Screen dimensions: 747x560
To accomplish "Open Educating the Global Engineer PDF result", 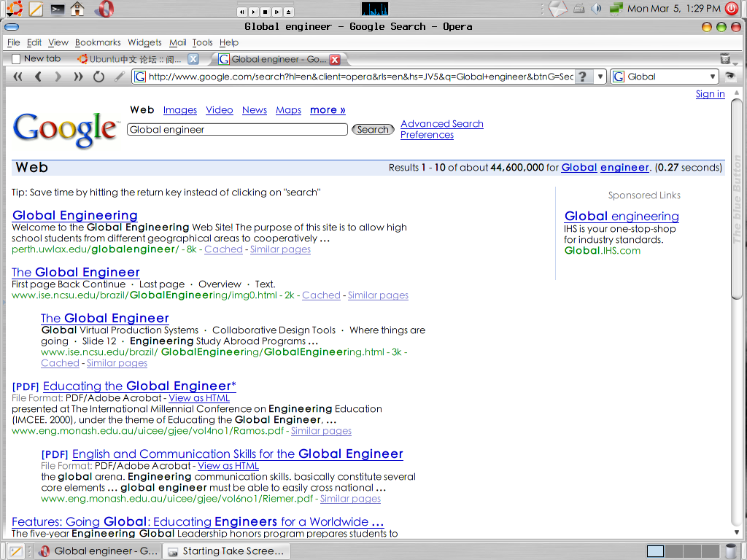I will click(x=139, y=386).
